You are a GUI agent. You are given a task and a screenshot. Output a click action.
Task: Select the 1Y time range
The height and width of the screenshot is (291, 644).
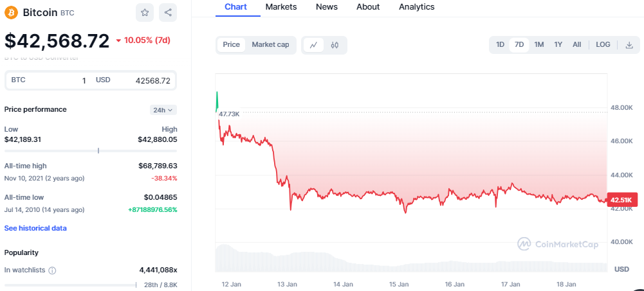click(558, 44)
